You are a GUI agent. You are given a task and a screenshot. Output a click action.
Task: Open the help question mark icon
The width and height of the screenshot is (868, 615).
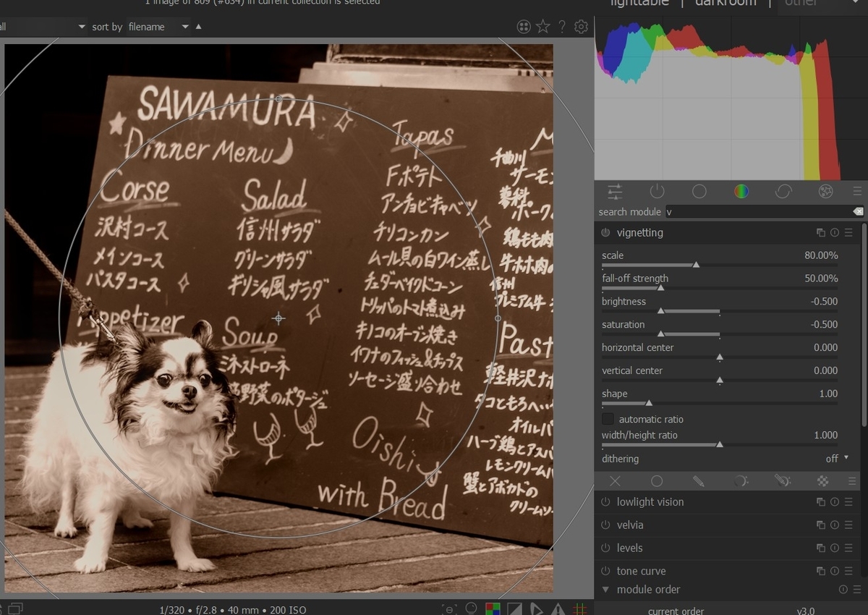point(561,27)
